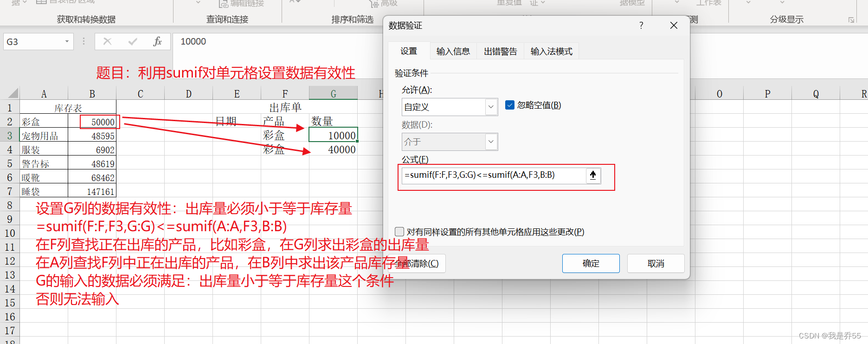Switch to the 出错警告 tab
868x344 pixels.
coord(501,51)
